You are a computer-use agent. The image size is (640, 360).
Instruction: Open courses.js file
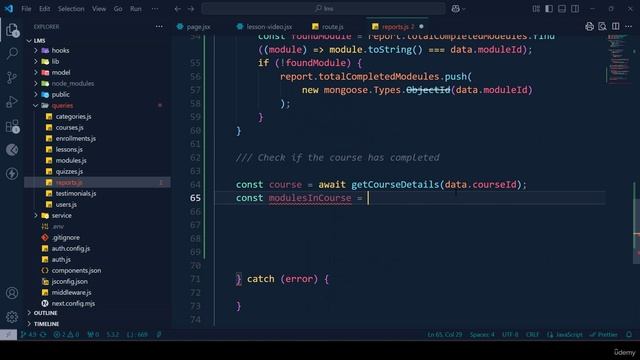69,128
